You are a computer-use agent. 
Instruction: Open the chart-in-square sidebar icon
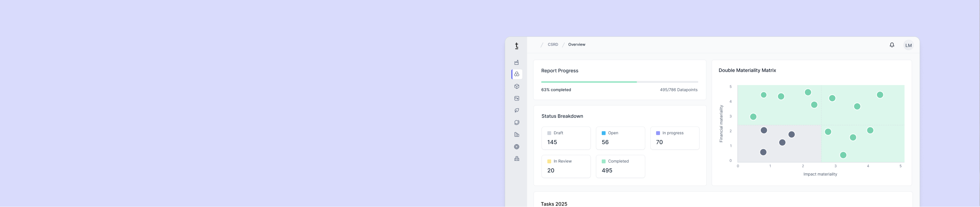pos(517,98)
